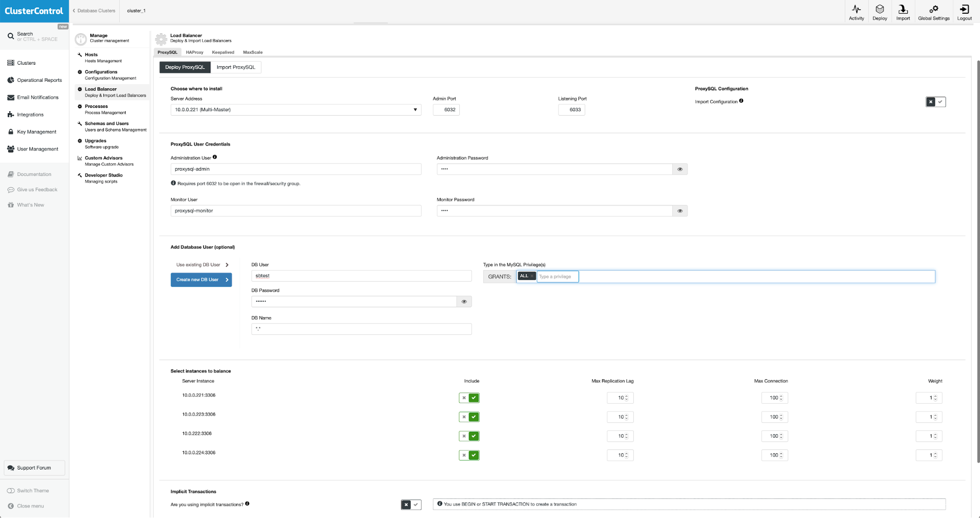
Task: Expand Use existing DB User option
Action: pos(201,265)
